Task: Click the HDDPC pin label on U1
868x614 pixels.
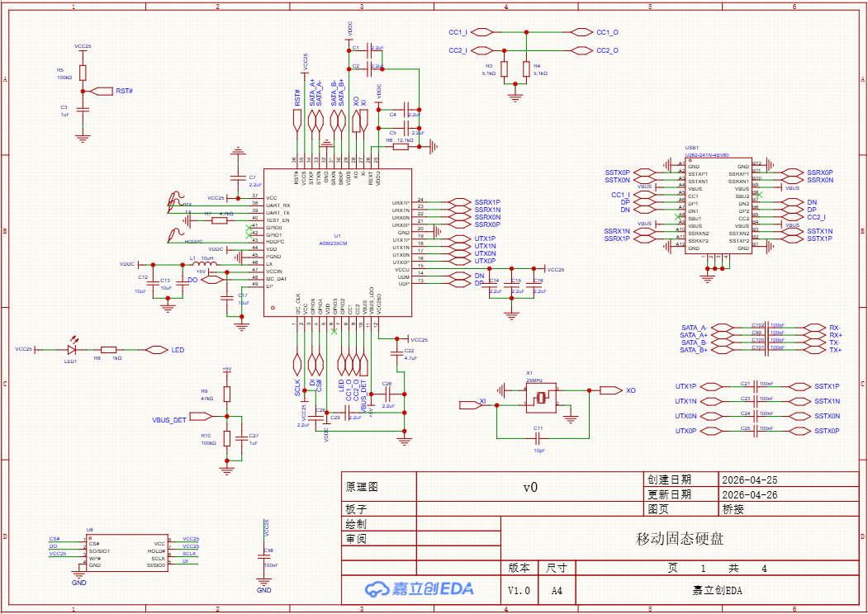Action: pos(275,240)
